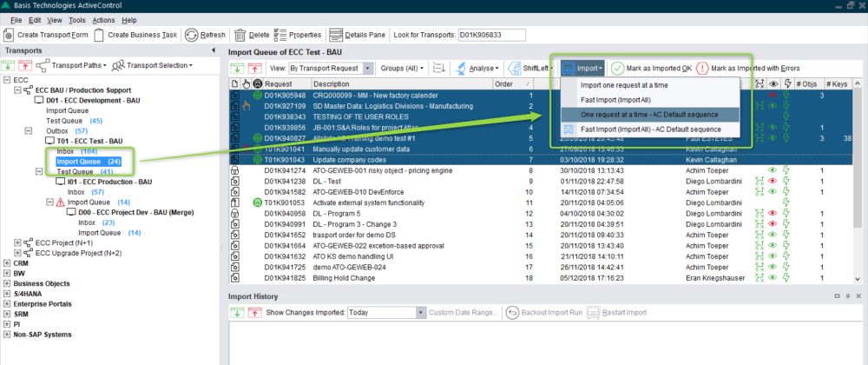Click green download arrow icon in Import Queue toolbar
This screenshot has height=365, width=868.
(236, 68)
